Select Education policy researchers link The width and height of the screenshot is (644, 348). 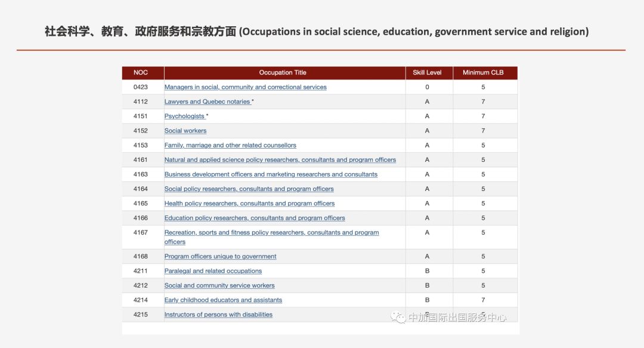(255, 218)
